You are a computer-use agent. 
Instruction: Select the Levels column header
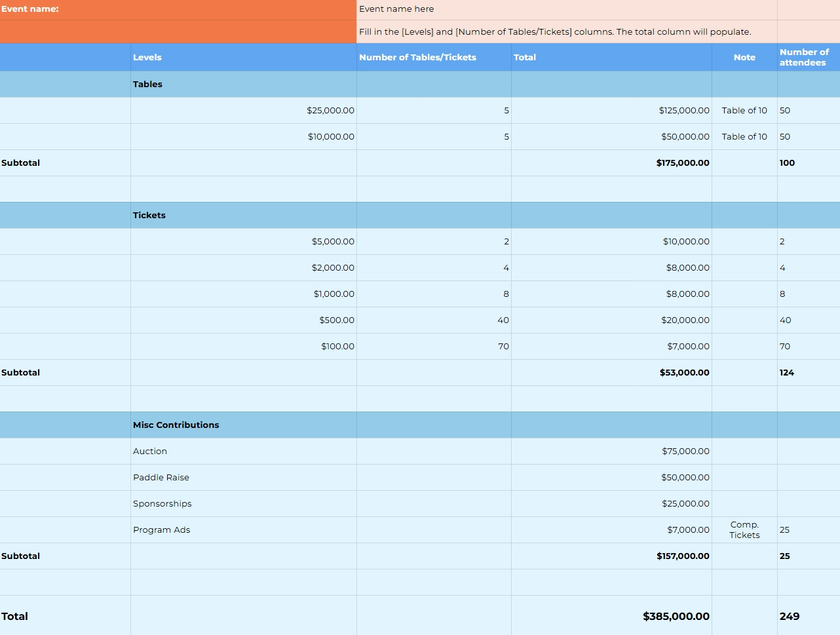[x=147, y=57]
